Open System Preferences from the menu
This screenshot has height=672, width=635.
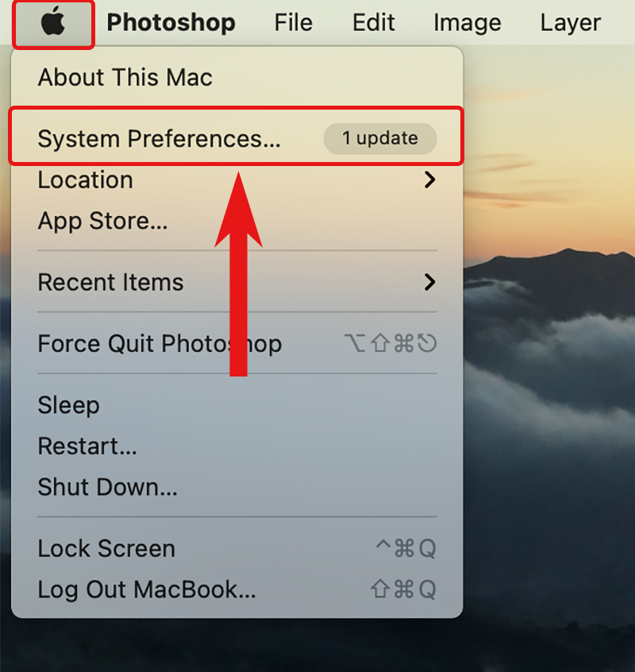159,139
